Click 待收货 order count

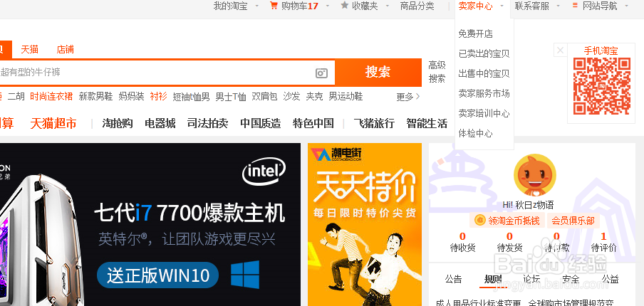(463, 243)
